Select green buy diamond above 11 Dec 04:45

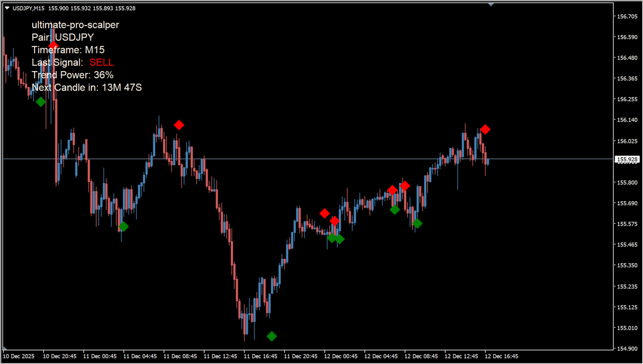coord(123,227)
